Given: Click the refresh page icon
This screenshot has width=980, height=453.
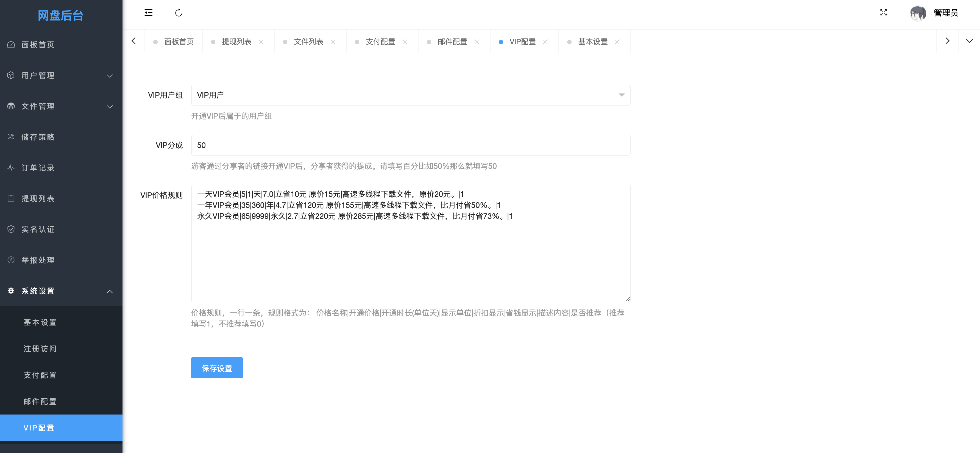Looking at the screenshot, I should [x=179, y=13].
